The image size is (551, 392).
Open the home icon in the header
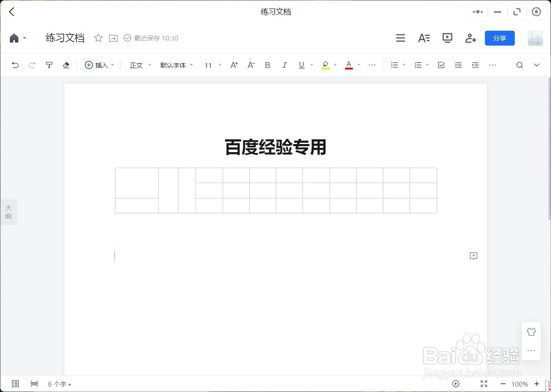click(14, 38)
